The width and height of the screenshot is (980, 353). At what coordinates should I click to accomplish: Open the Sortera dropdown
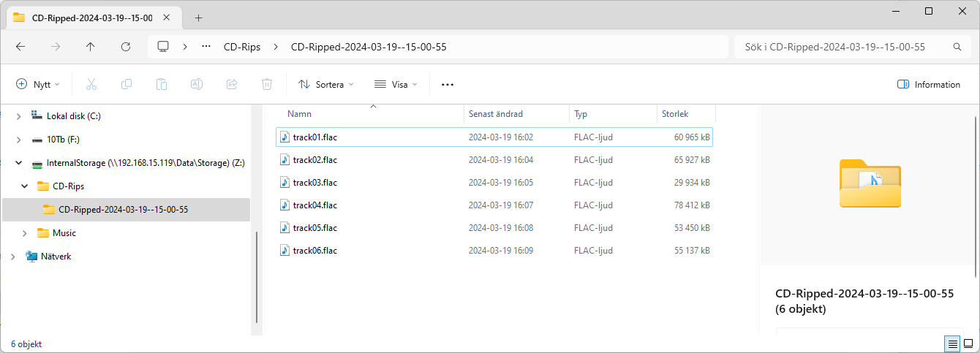[326, 84]
